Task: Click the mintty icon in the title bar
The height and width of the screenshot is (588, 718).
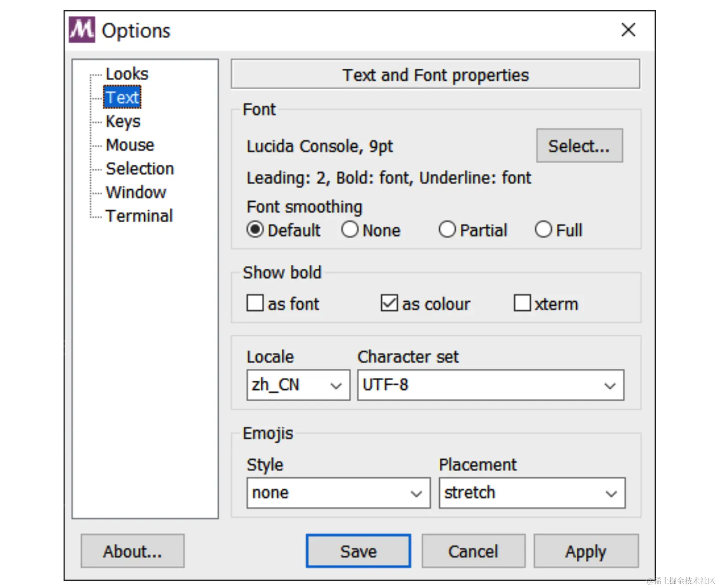Action: [x=82, y=30]
